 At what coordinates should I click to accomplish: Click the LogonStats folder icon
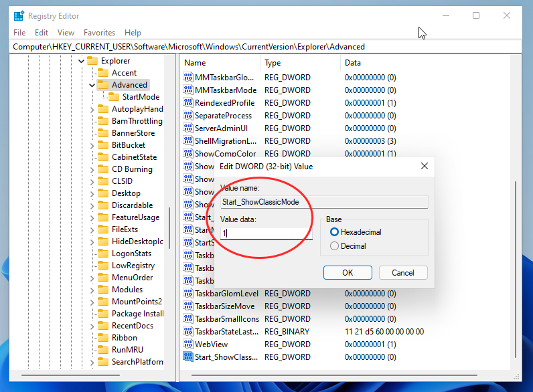pos(102,254)
